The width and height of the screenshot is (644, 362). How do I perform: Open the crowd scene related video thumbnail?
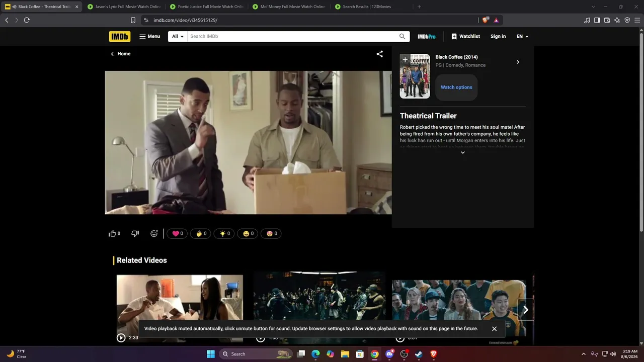(319, 307)
